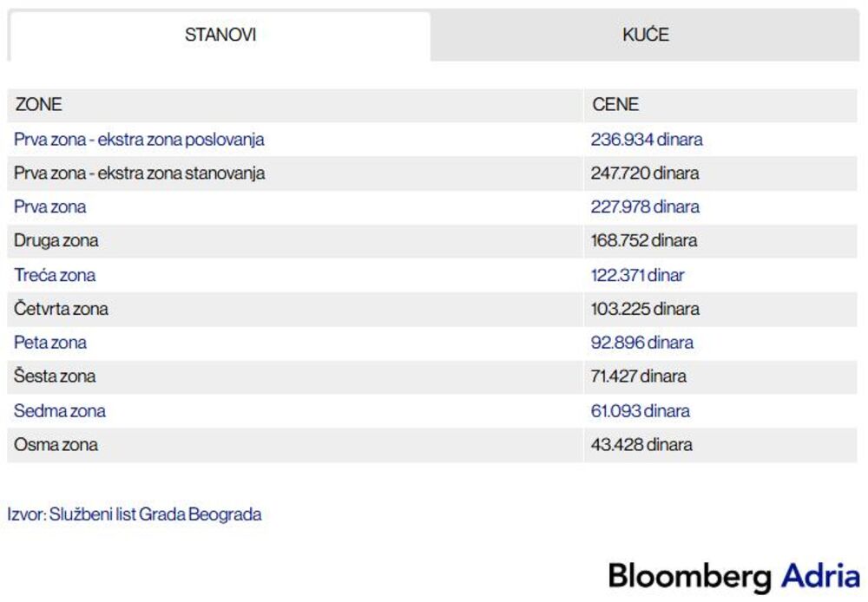
Task: Select Prva zona - ekstra zona poslovanja row
Action: [x=139, y=140]
